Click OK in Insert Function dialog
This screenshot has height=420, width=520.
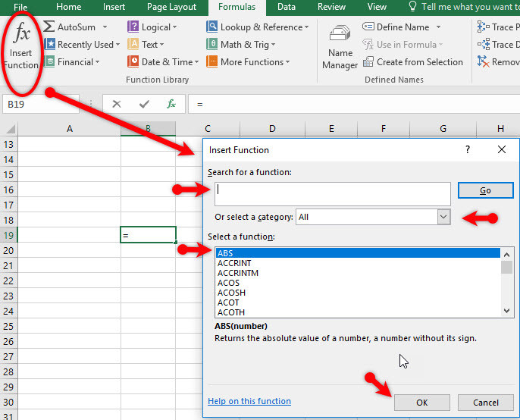click(421, 403)
